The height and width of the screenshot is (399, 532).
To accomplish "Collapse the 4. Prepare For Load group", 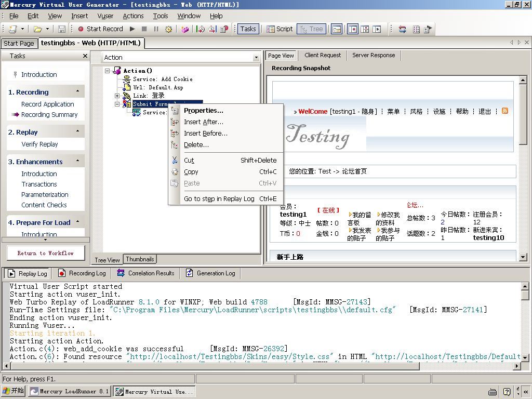I will 78,222.
